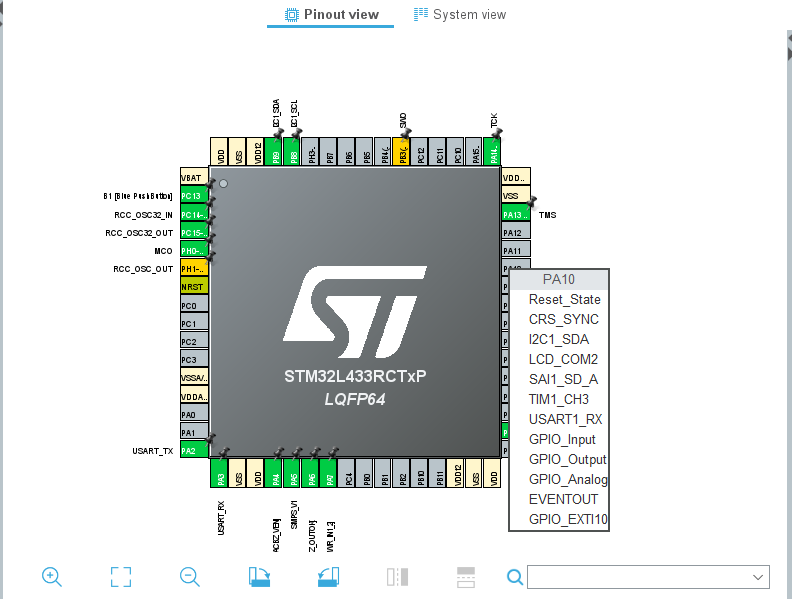Image resolution: width=792 pixels, height=599 pixels.
Task: Click the PH1 pin labeled RCC_OSC_OUT
Action: tap(194, 269)
